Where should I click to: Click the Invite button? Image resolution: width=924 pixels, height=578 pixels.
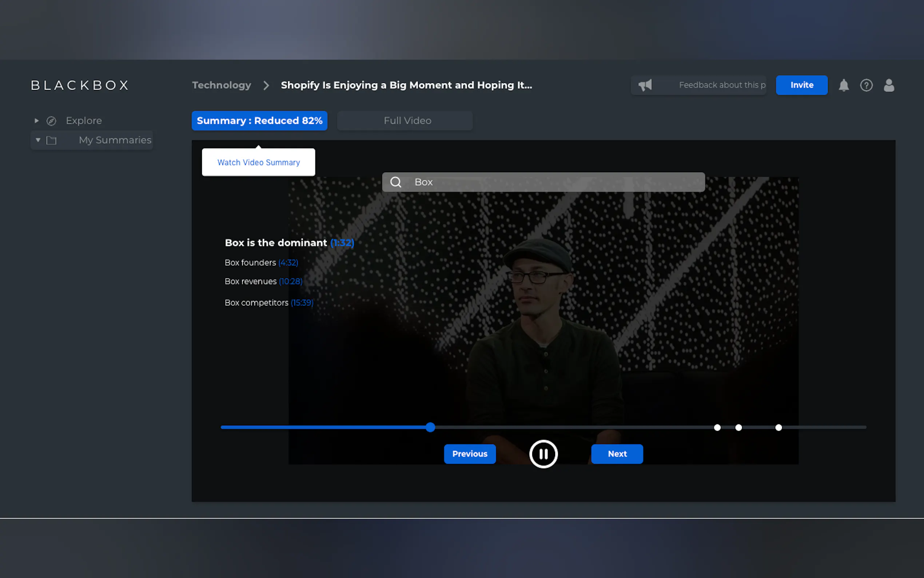[x=801, y=85]
